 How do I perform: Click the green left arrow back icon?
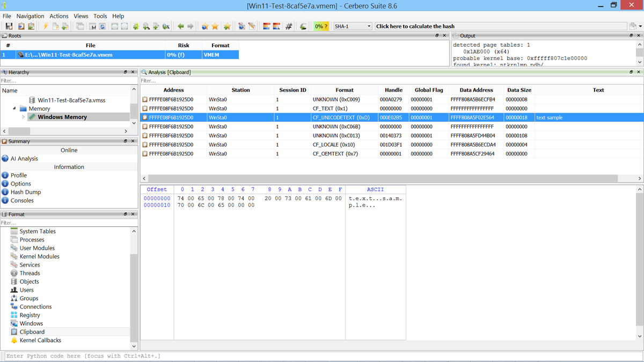click(181, 26)
